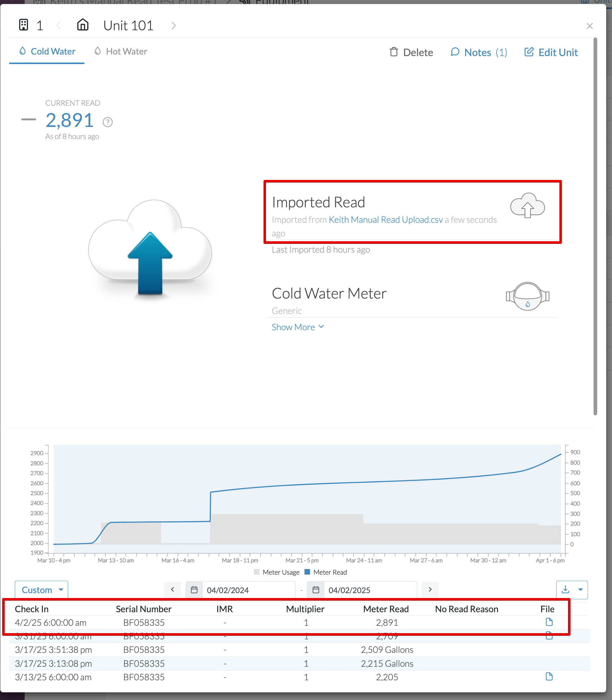Click next date range arrow

430,590
